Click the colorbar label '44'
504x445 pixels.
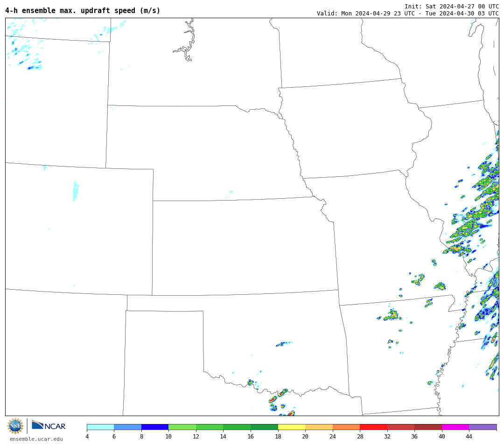click(x=469, y=437)
